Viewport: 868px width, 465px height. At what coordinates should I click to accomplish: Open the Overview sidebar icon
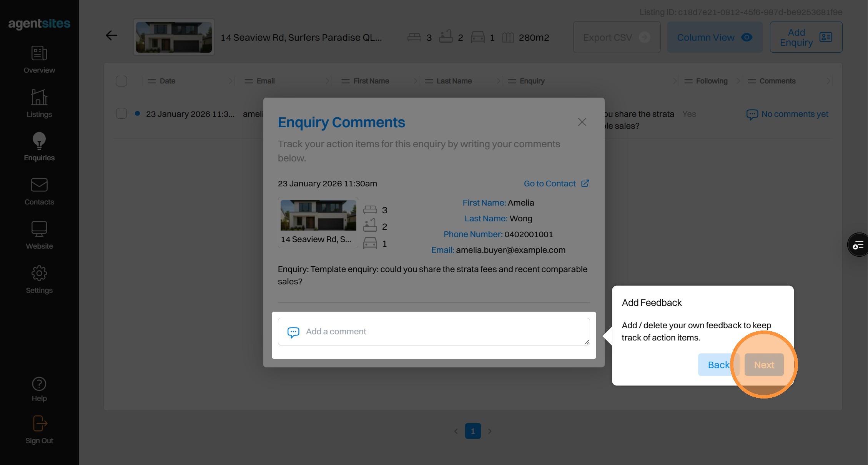coord(39,53)
